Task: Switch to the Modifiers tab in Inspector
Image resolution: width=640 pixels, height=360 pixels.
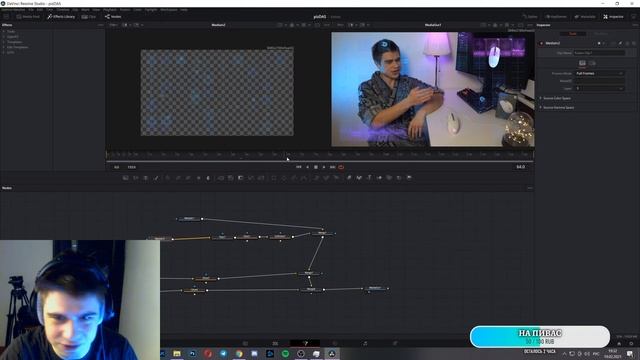Action: [601, 34]
